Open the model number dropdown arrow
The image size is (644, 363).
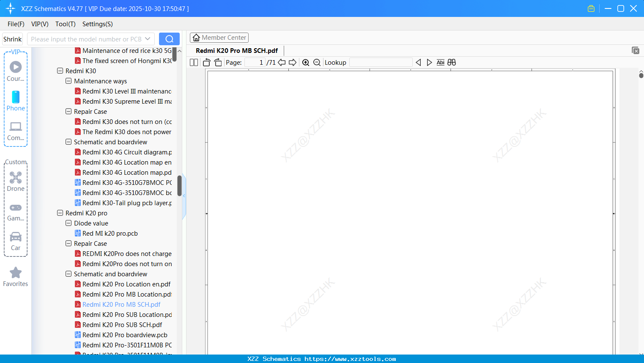click(x=148, y=39)
